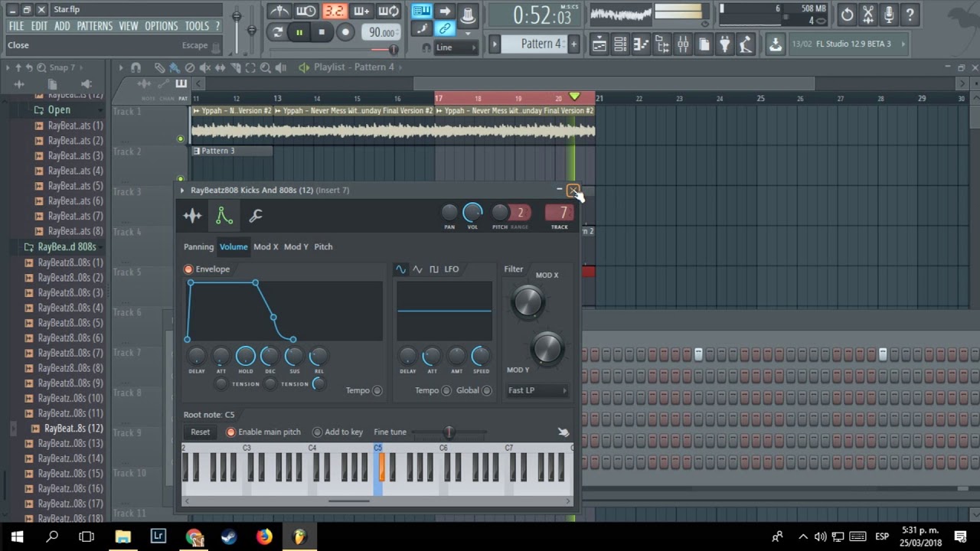Select the Playlist paint brush tool
The width and height of the screenshot is (980, 551).
[173, 67]
